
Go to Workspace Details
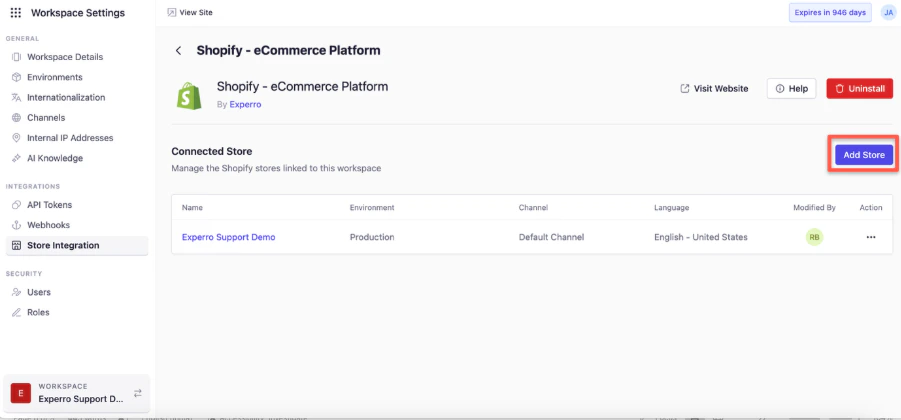[64, 57]
